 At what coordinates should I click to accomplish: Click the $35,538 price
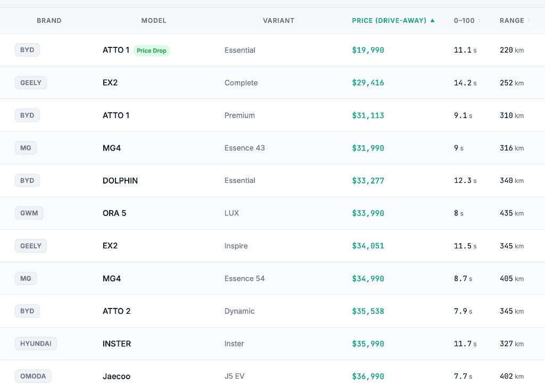pyautogui.click(x=368, y=311)
